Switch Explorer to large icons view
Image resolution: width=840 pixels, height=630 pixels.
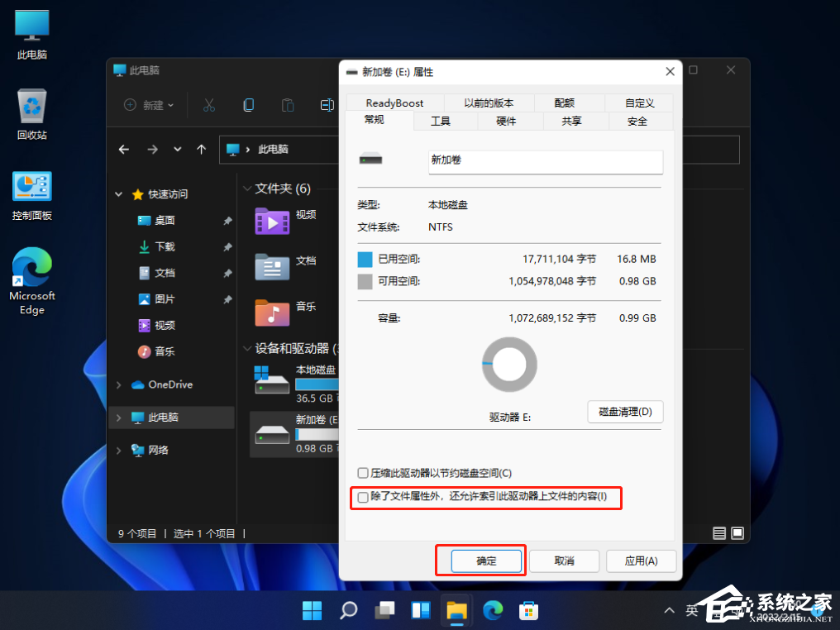coord(737,533)
